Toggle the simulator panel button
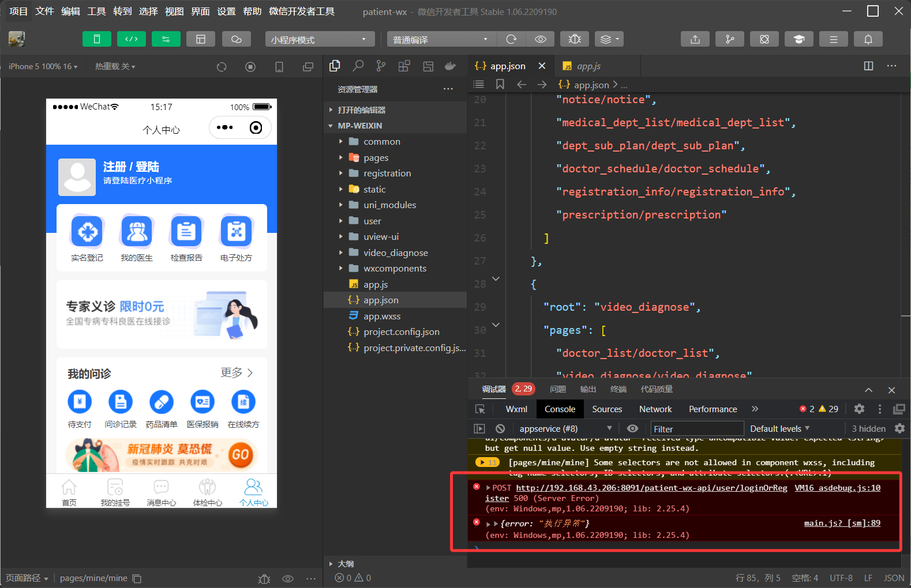 click(x=97, y=39)
